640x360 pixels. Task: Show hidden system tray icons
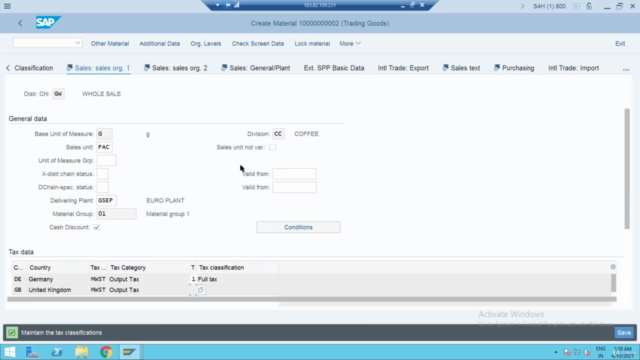point(556,352)
